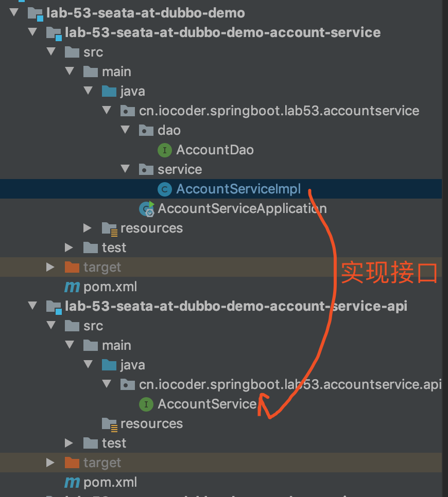Select AccountService interface in the api package

point(207,404)
